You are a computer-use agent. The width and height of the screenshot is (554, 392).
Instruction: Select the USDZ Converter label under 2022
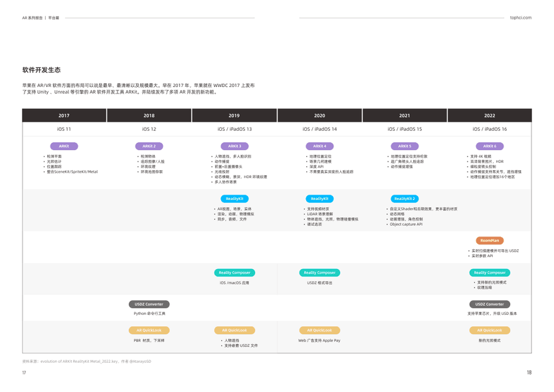tap(490, 304)
